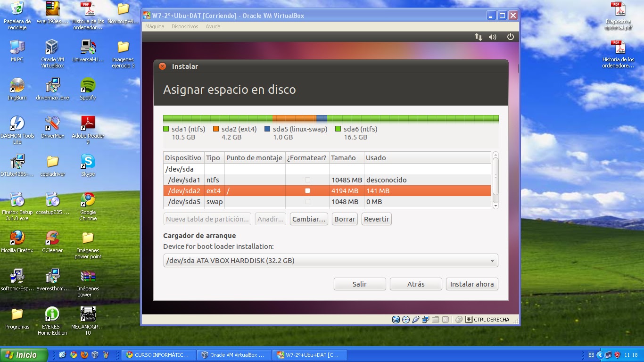Viewport: 644px width, 362px height.
Task: Open the Máquina menu
Action: (155, 26)
